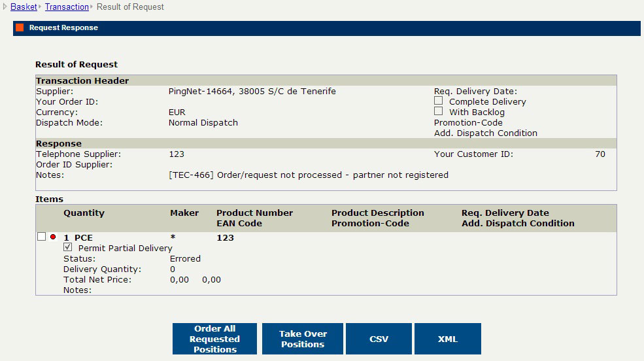Open the Basket breadcrumb link
This screenshot has height=361, width=644.
point(24,7)
